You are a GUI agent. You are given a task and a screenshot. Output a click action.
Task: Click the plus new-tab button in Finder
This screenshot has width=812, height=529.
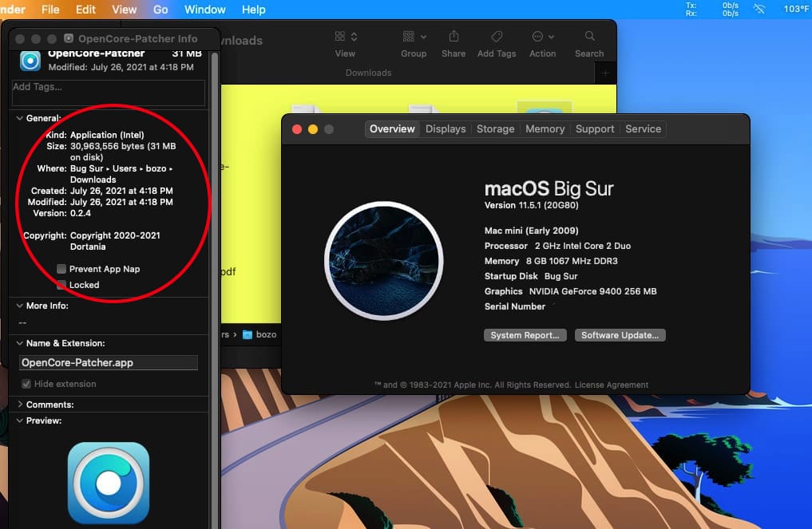pos(605,73)
